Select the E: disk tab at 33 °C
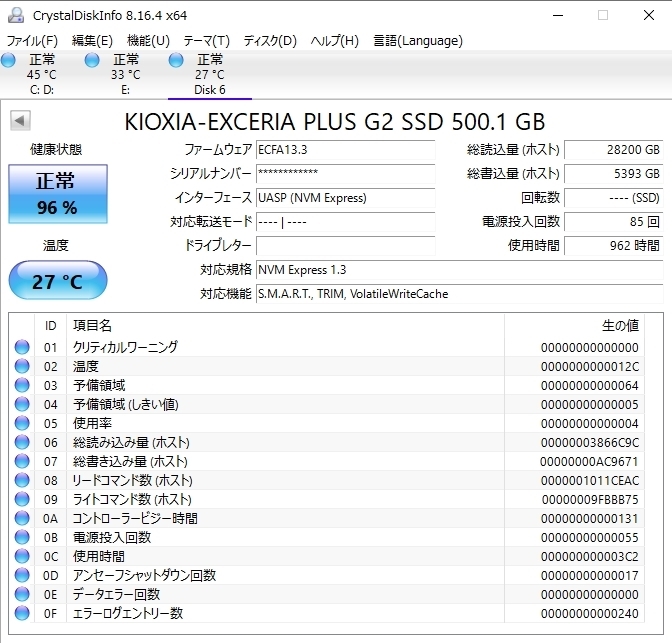Image resolution: width=672 pixels, height=643 pixels. [126, 75]
